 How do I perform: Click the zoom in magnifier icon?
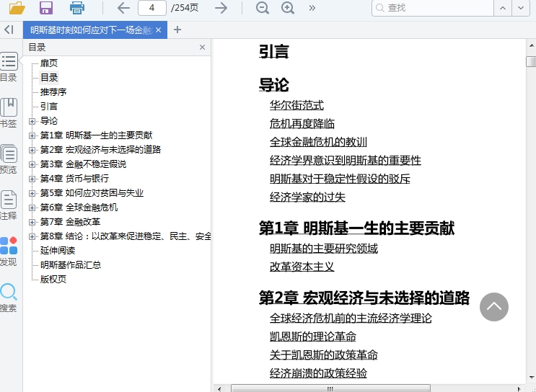coord(288,8)
